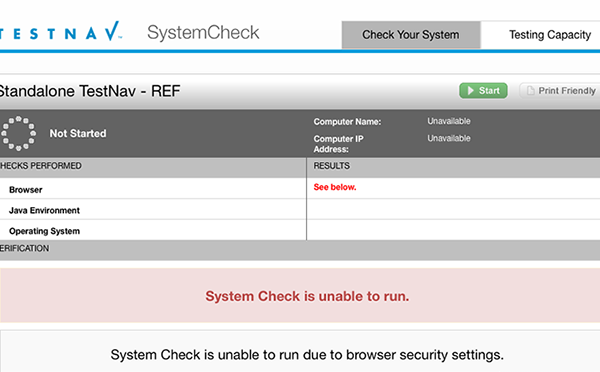This screenshot has width=600, height=372.
Task: Click the TestNav logo
Action: tap(60, 32)
